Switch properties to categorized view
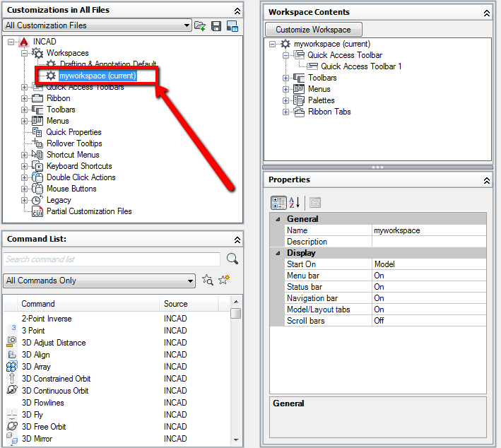The height and width of the screenshot is (448, 501). pos(278,203)
